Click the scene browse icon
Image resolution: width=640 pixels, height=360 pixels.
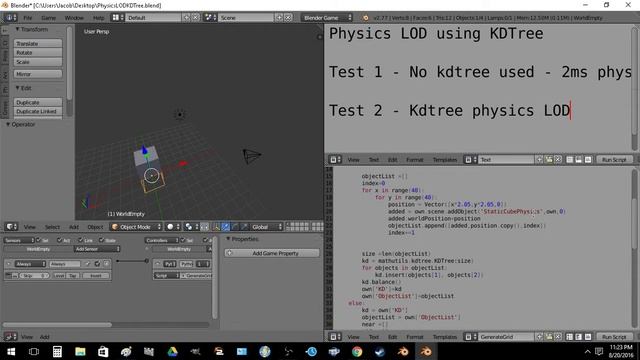click(210, 18)
